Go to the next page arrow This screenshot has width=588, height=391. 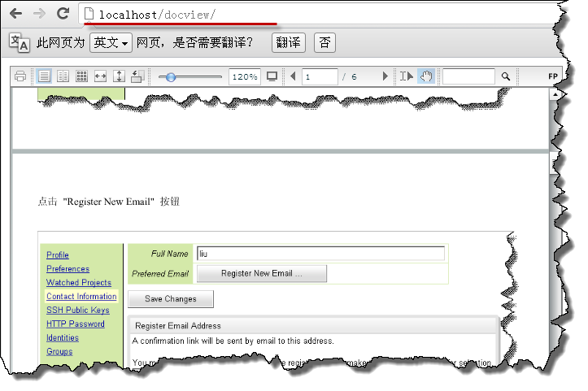point(385,76)
